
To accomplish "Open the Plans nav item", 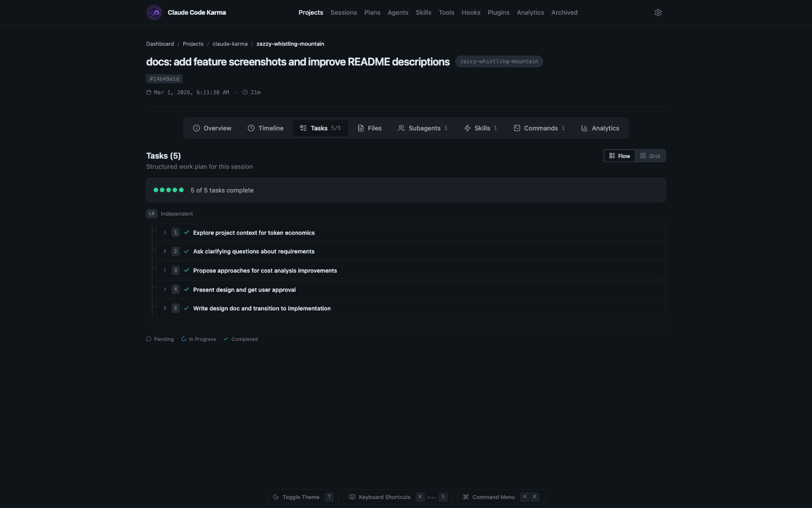I will 372,12.
